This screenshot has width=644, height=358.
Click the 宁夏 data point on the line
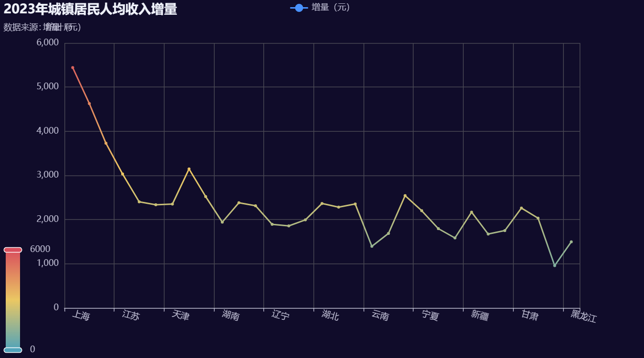click(x=422, y=211)
